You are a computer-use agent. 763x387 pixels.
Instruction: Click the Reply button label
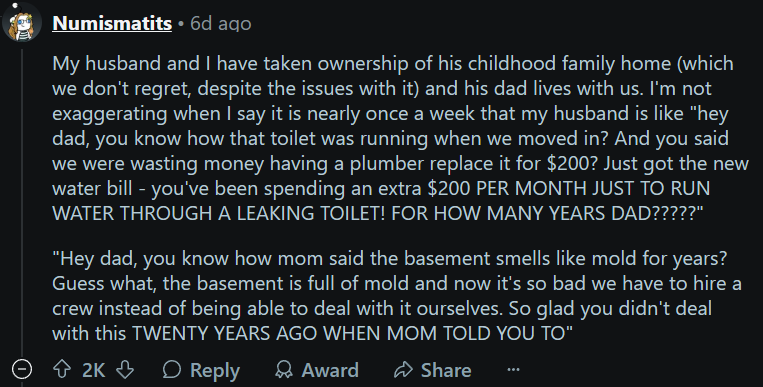tap(215, 370)
